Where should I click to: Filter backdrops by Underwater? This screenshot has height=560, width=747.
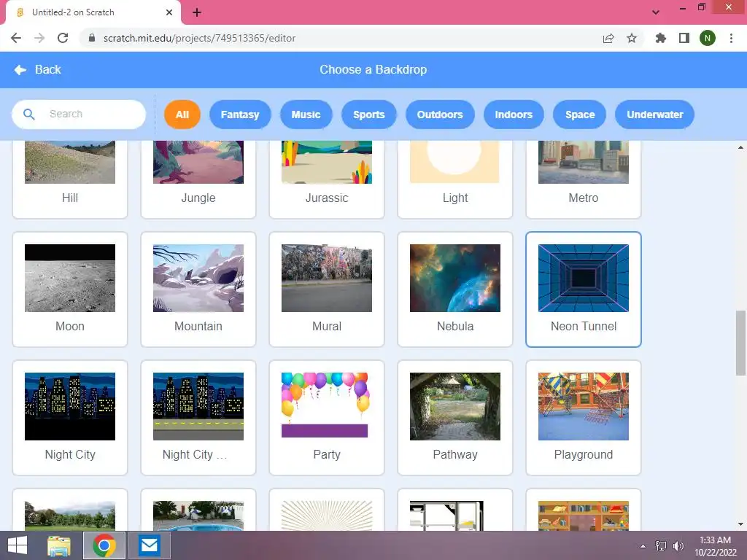click(x=654, y=114)
